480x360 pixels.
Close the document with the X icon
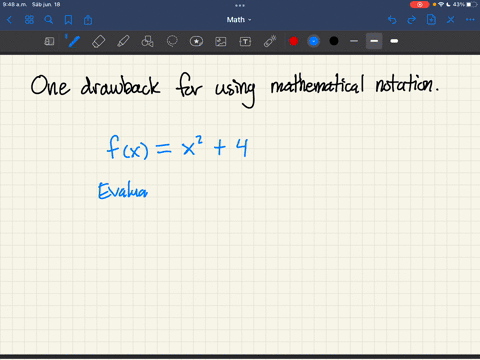tap(451, 20)
